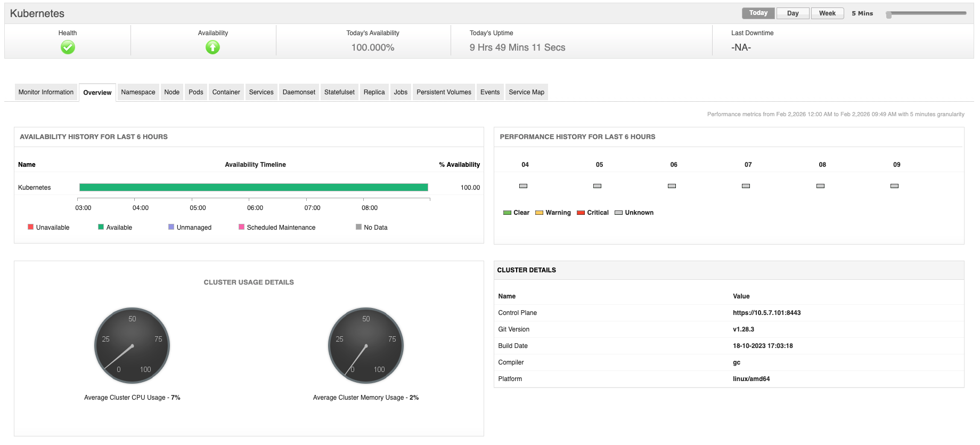Click the green Availability up-arrow icon
Screen dimensions: 980x445
213,47
